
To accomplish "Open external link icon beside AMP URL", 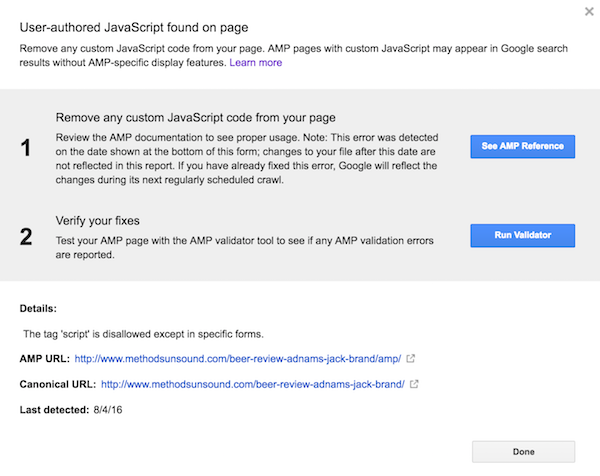I will click(411, 359).
